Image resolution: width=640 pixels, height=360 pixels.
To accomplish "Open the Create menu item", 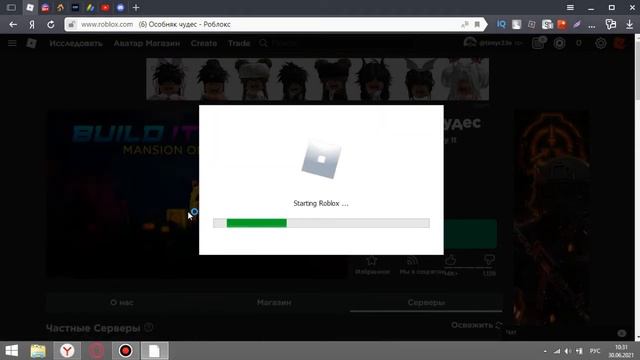I will [204, 43].
